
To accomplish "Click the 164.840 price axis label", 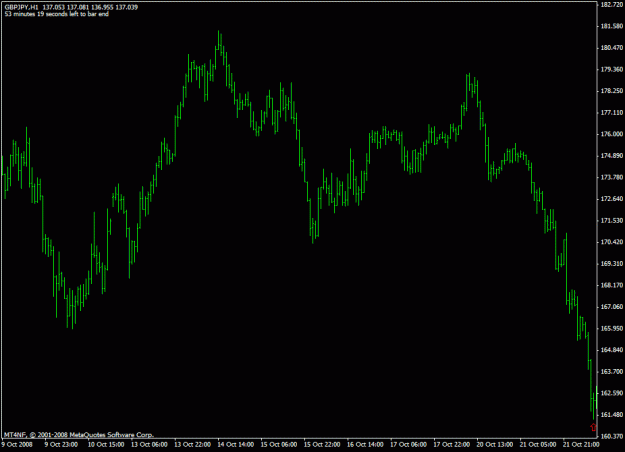I will coord(611,350).
